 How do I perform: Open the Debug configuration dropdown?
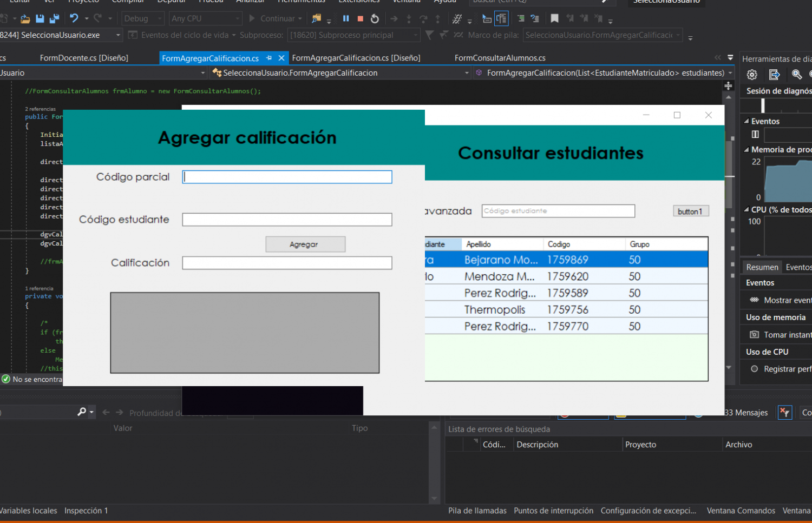pyautogui.click(x=143, y=18)
